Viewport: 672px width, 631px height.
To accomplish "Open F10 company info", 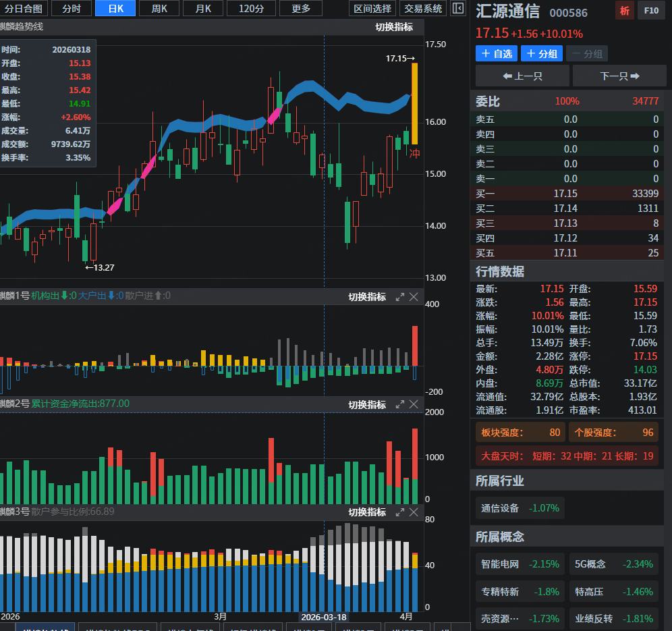I will [x=651, y=11].
